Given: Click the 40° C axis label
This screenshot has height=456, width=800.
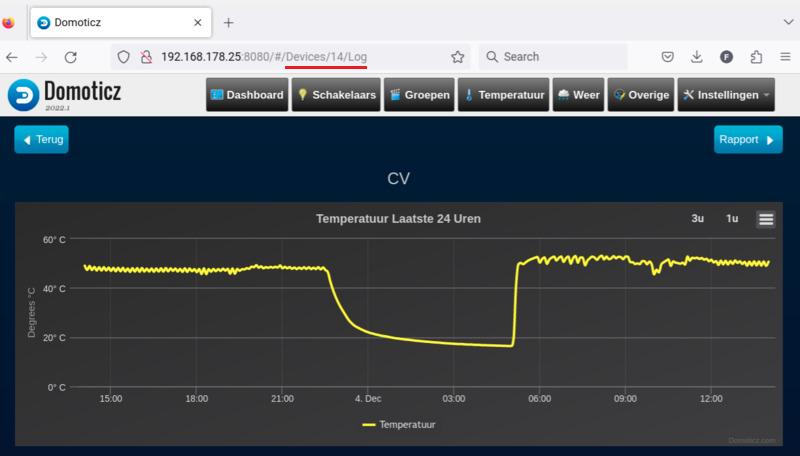Looking at the screenshot, I should coord(54,289).
